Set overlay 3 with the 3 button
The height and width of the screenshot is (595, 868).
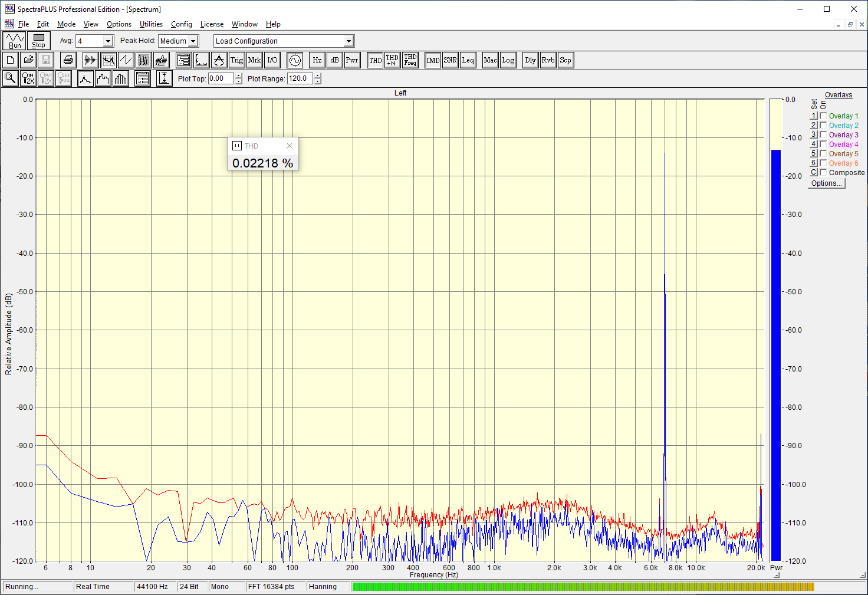(814, 134)
